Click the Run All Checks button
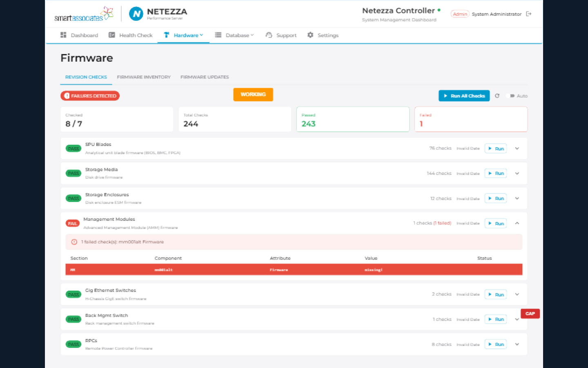Screen dimensions: 588x368 tap(464, 96)
